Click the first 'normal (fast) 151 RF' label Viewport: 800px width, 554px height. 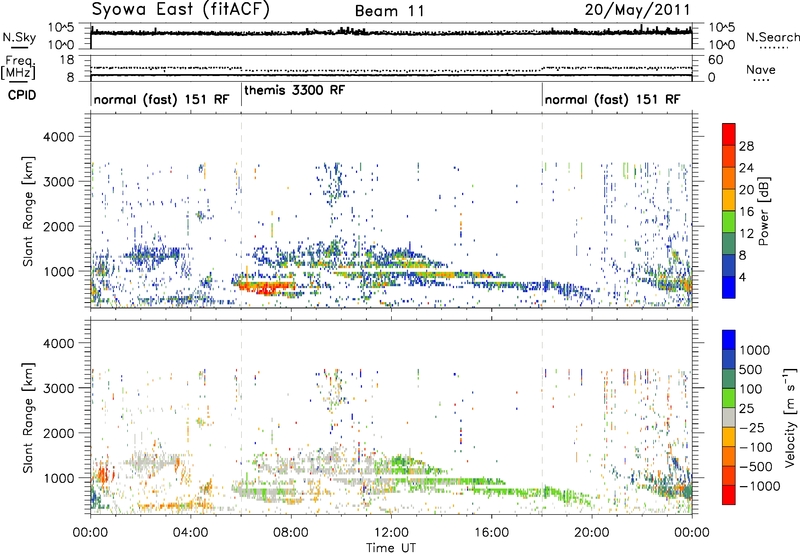tap(161, 99)
